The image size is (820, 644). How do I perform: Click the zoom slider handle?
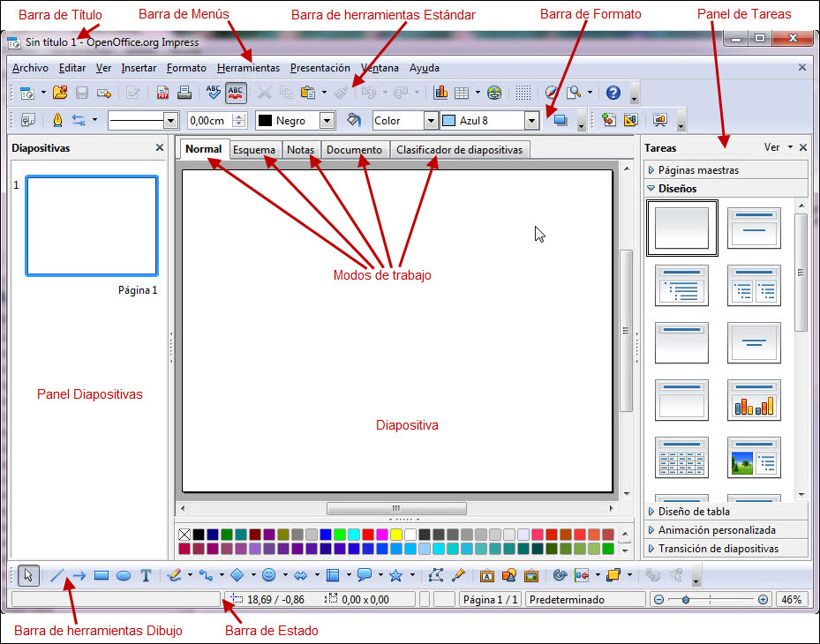pos(686,600)
